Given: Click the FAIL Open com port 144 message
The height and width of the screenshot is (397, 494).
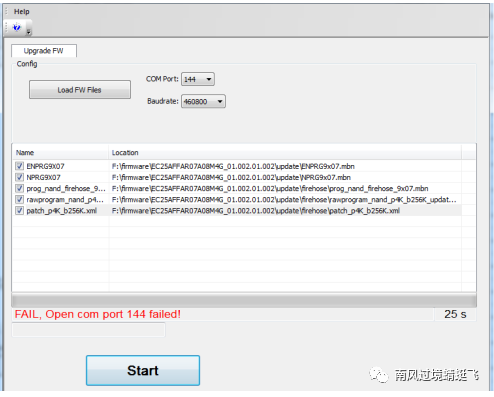Looking at the screenshot, I should (x=98, y=314).
